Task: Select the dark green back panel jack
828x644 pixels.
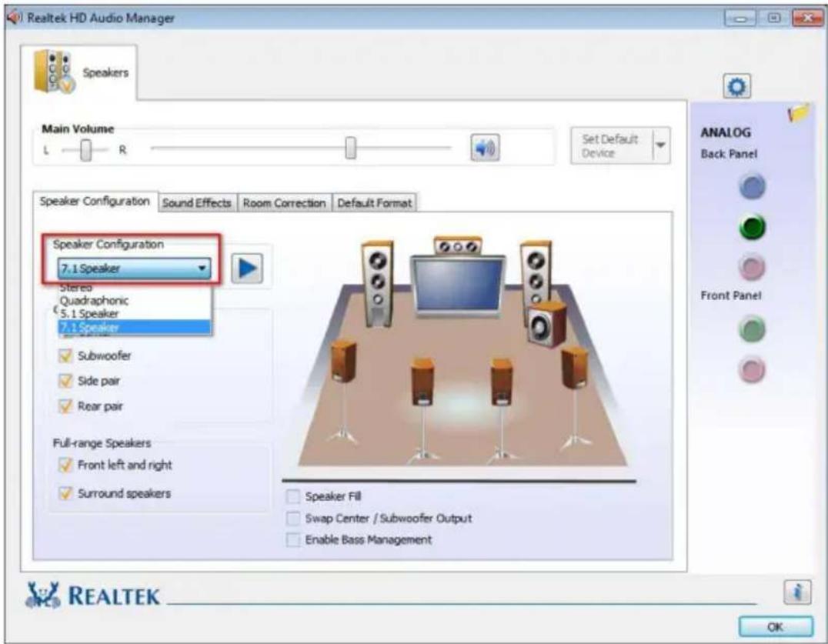Action: point(752,228)
